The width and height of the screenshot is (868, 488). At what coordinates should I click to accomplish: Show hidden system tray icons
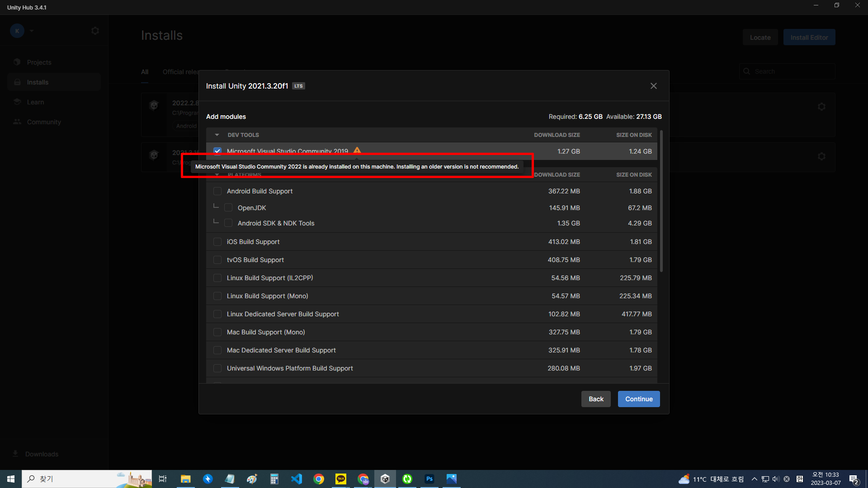coord(754,479)
